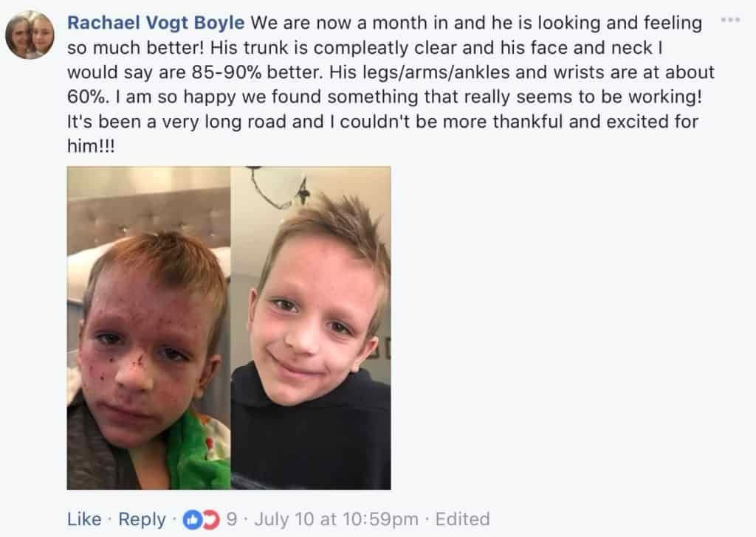The height and width of the screenshot is (537, 756).
Task: Click the red heart reaction icon
Action: pyautogui.click(x=211, y=519)
